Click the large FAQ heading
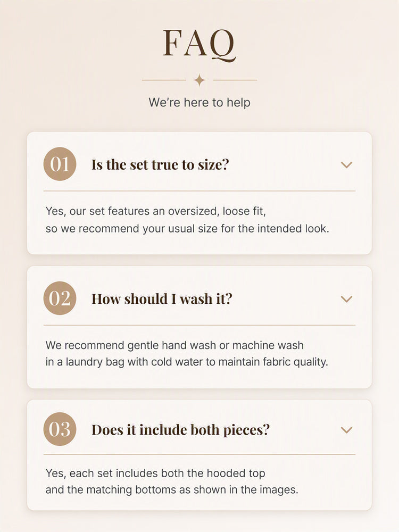Image resolution: width=399 pixels, height=532 pixels. point(199,44)
